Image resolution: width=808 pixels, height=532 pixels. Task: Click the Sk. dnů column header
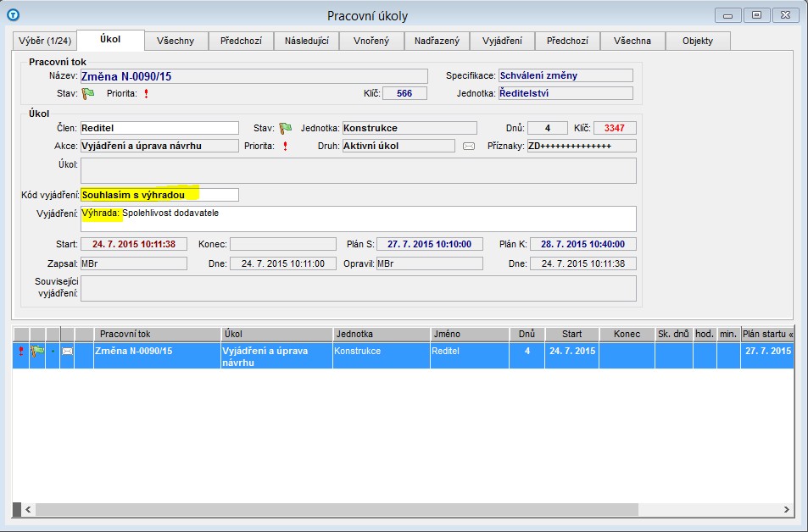(674, 335)
